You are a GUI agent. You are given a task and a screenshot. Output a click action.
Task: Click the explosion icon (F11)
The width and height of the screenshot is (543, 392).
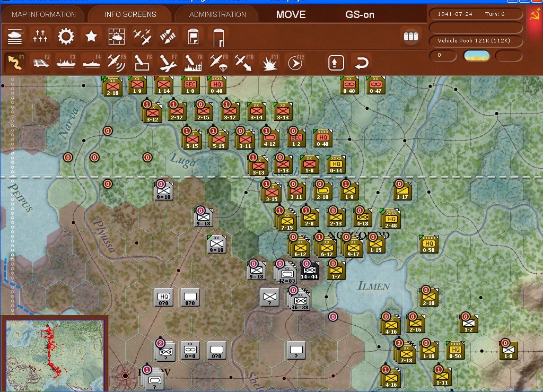(269, 63)
